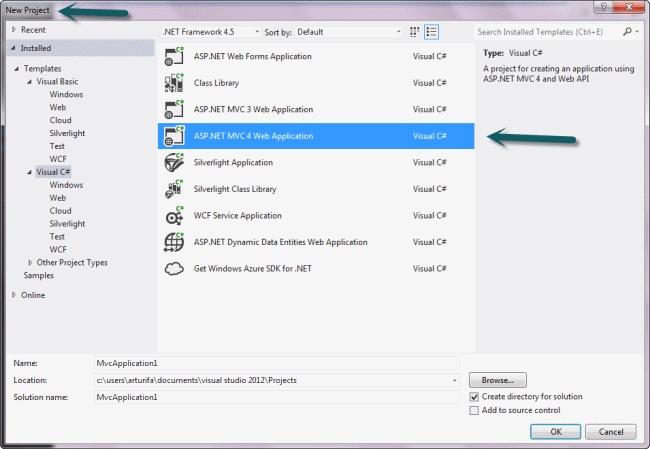Screen dimensions: 650x449
Task: Click the search magnifier icon
Action: pyautogui.click(x=627, y=32)
